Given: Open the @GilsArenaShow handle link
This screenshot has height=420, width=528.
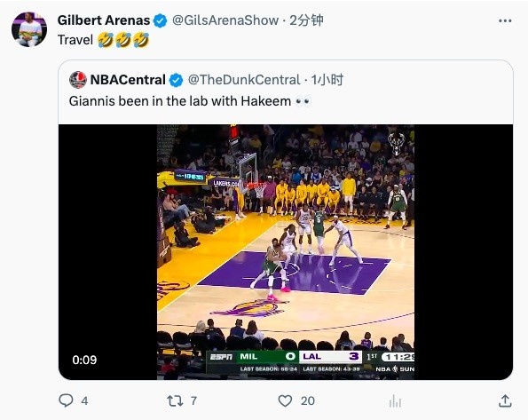Looking at the screenshot, I should pyautogui.click(x=225, y=20).
